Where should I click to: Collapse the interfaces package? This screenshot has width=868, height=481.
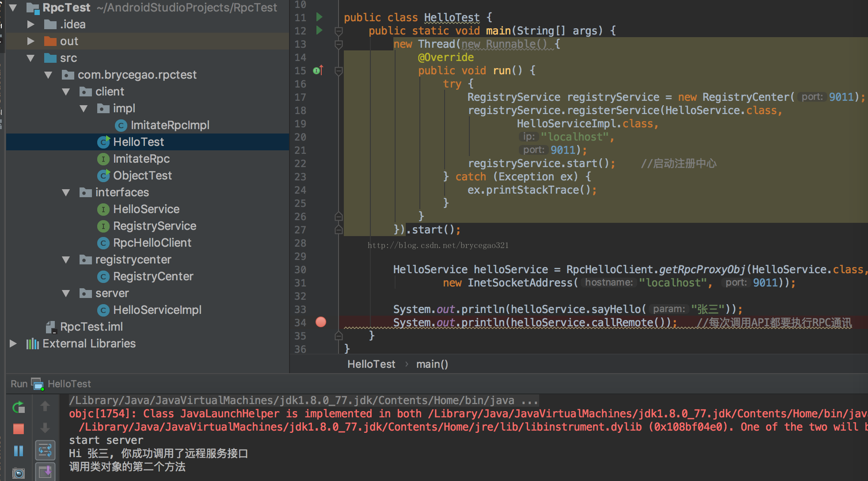click(66, 192)
